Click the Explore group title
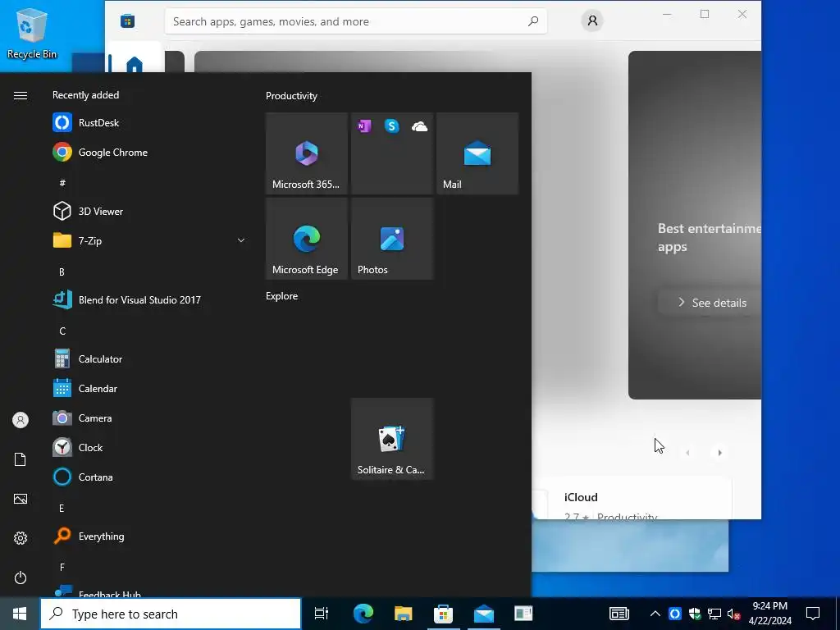This screenshot has height=630, width=840. coord(282,295)
